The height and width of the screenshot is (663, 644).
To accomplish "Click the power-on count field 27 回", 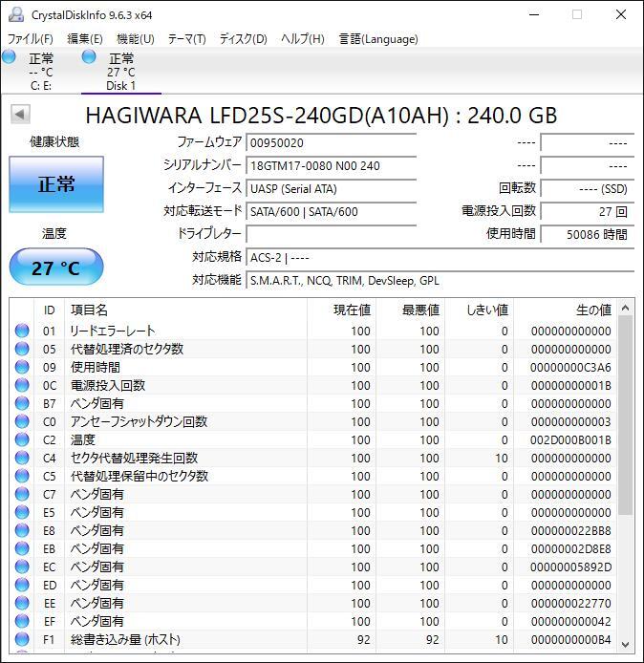I will pyautogui.click(x=588, y=211).
